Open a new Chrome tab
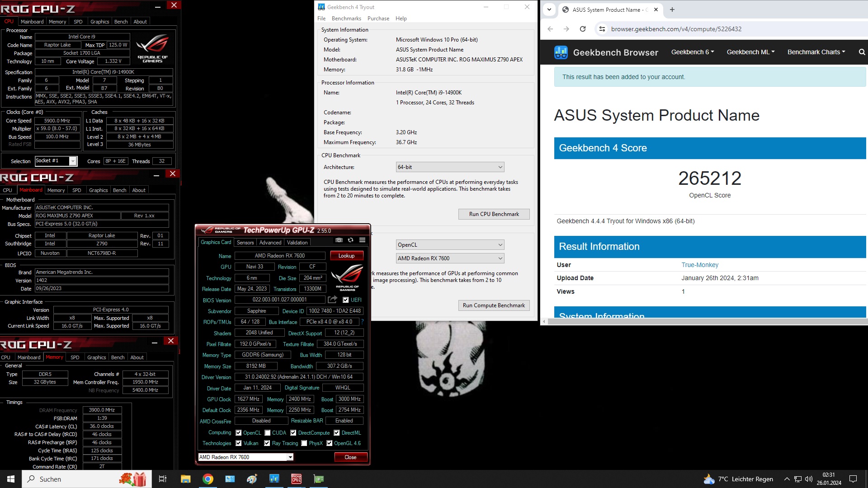This screenshot has height=488, width=868. tap(672, 9)
